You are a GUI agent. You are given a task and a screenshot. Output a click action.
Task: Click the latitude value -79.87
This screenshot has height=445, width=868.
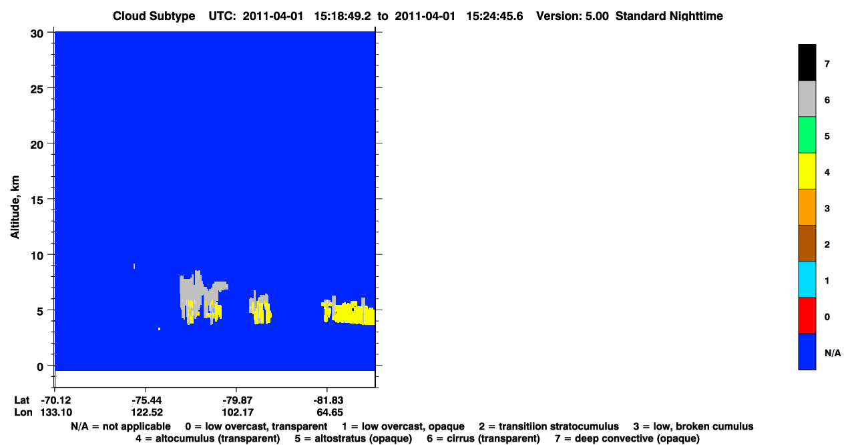point(236,400)
